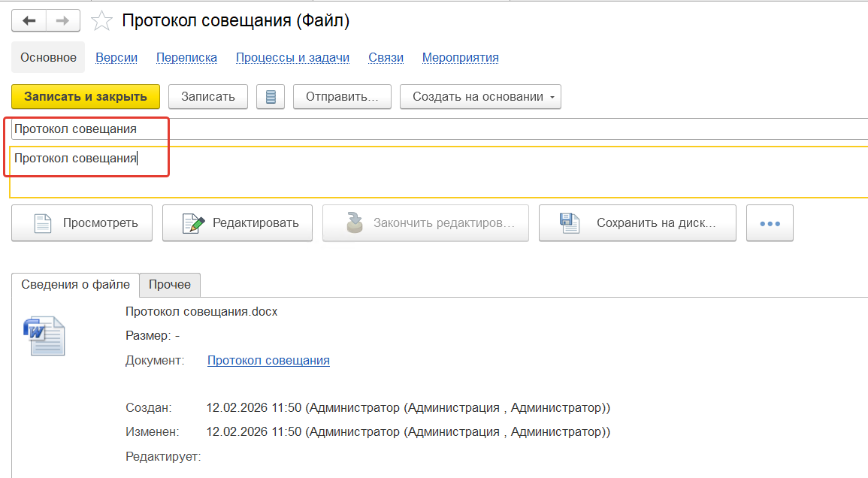Click the Word document file icon

click(44, 336)
